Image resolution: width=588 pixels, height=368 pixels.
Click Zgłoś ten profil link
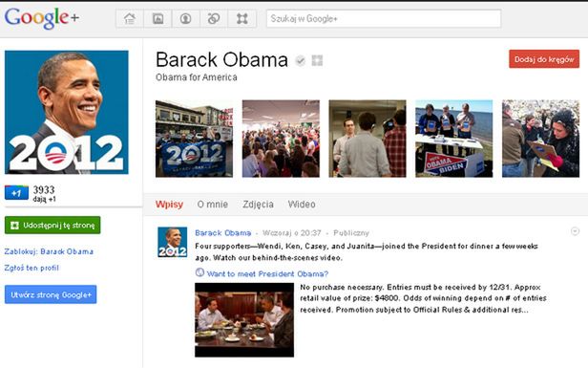(31, 268)
